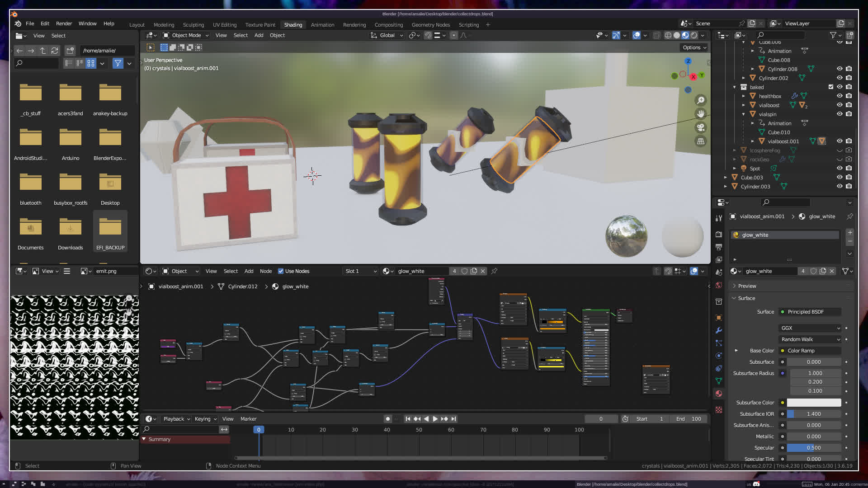Switch to orthographic grid view icon
Viewport: 868px width, 488px height.
pyautogui.click(x=701, y=141)
